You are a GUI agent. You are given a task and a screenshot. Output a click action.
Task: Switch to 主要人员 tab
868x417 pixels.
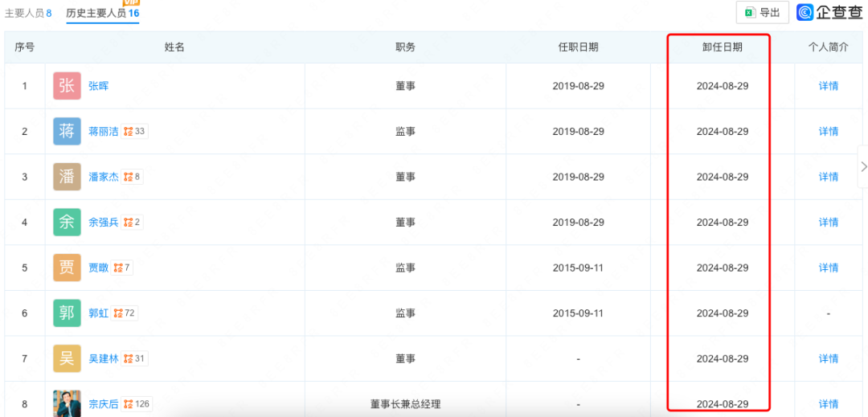[28, 13]
